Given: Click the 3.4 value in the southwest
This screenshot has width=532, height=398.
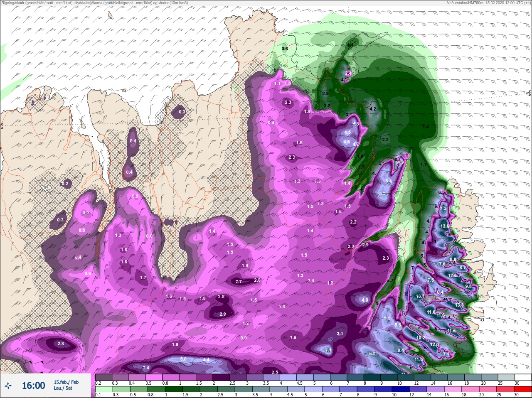Looking at the screenshot, I should pyautogui.click(x=146, y=368).
